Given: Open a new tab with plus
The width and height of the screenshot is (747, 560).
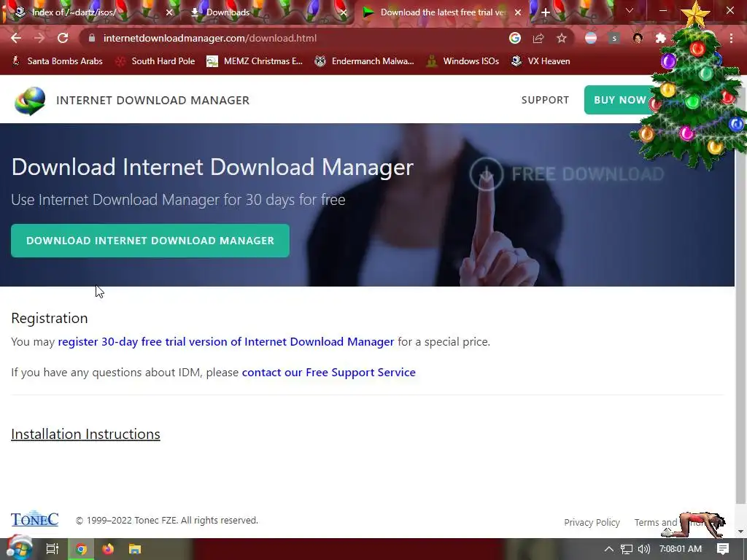Looking at the screenshot, I should click(546, 12).
